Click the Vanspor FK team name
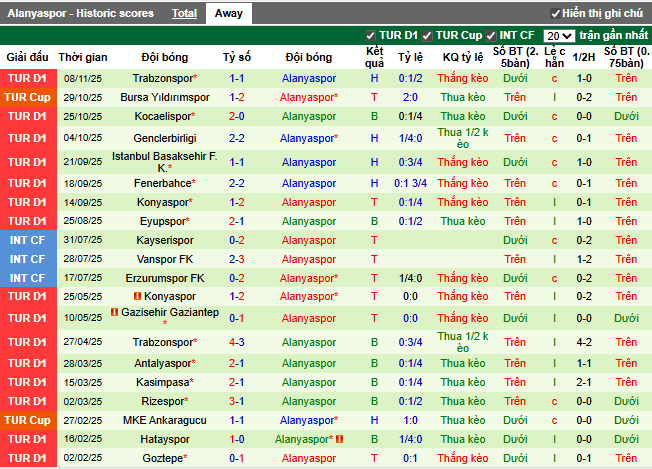This screenshot has width=652, height=469. (x=165, y=259)
